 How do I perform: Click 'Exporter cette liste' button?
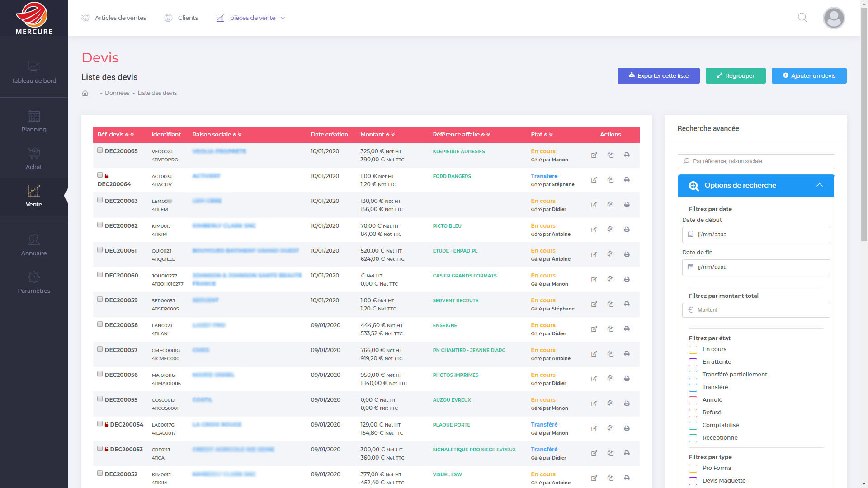pos(658,76)
